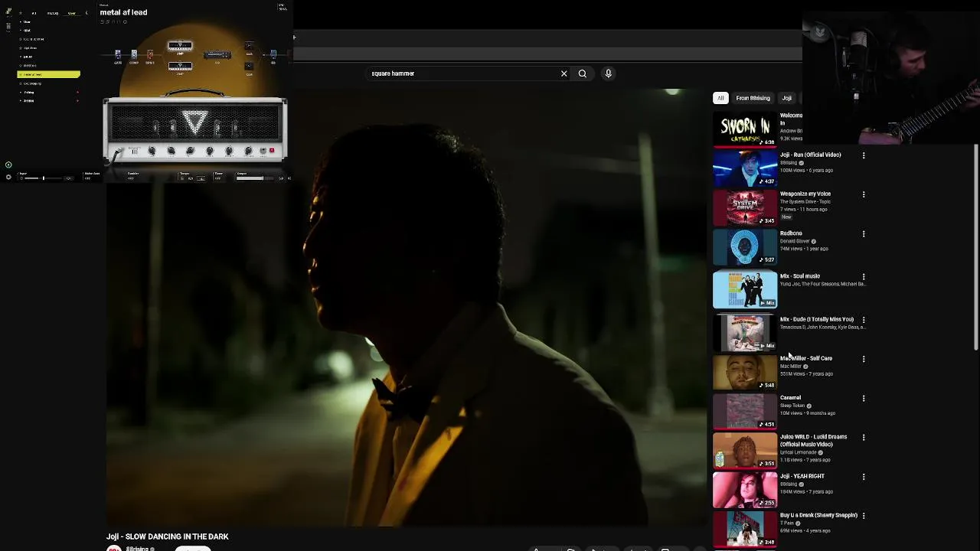980x551 pixels.
Task: Open the 88rising channel avatar below video
Action: [x=113, y=548]
